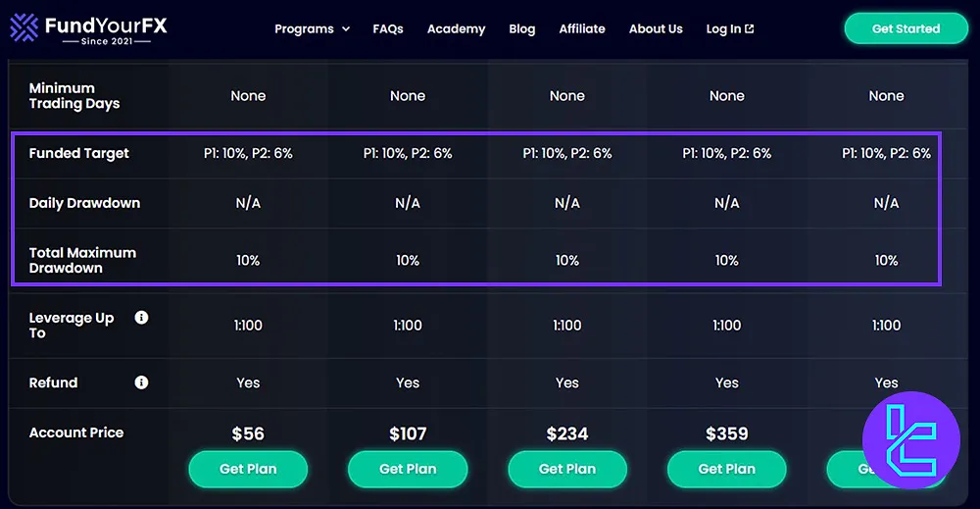
Task: Navigate to About Us
Action: pyautogui.click(x=656, y=28)
